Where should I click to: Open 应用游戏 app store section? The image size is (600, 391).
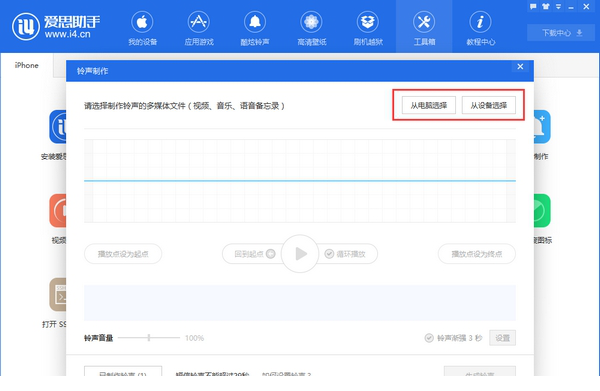(x=199, y=29)
